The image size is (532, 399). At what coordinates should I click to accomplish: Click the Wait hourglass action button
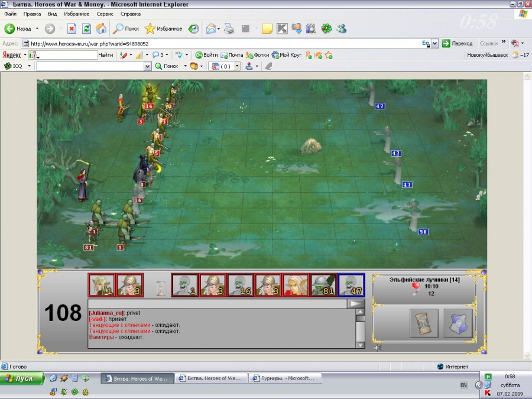[x=424, y=323]
